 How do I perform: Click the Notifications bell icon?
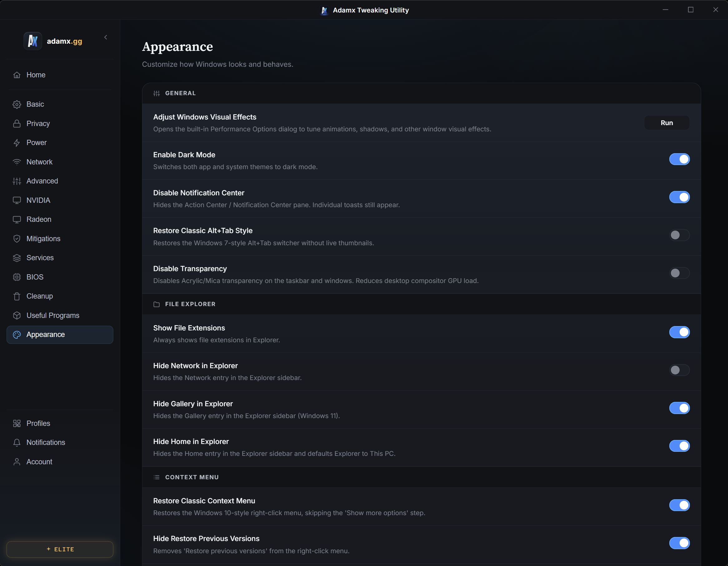click(x=17, y=442)
